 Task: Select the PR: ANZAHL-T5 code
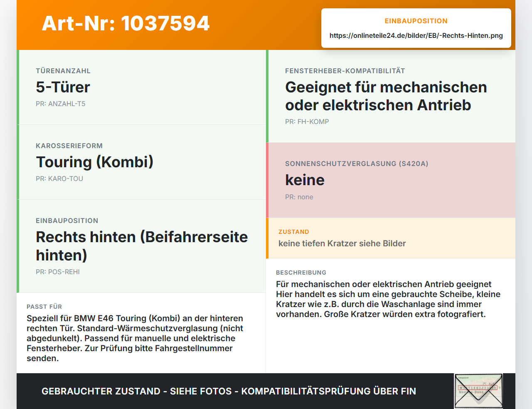click(x=61, y=104)
